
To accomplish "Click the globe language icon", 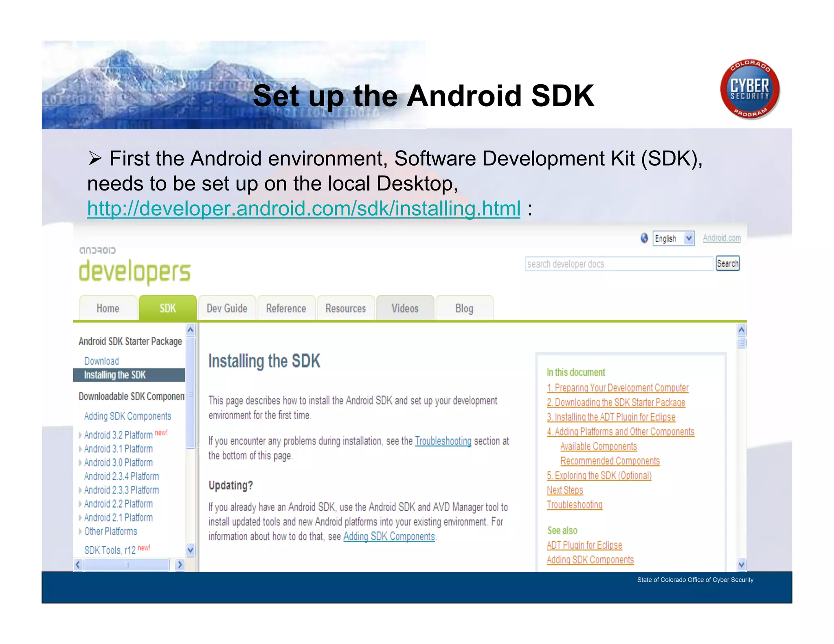I will pos(644,238).
